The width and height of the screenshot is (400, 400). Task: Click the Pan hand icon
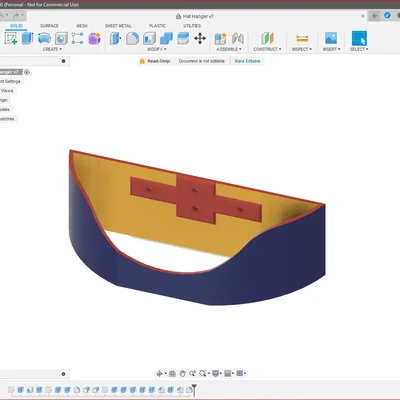click(x=182, y=374)
